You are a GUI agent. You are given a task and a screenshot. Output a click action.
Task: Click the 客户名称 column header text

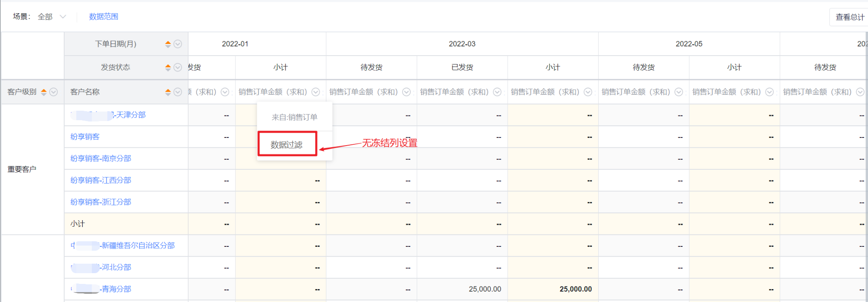click(85, 92)
